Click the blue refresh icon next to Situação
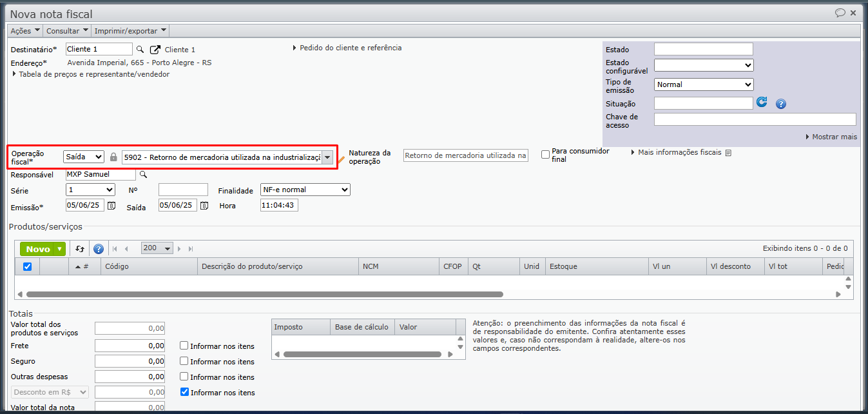868x414 pixels. [762, 103]
